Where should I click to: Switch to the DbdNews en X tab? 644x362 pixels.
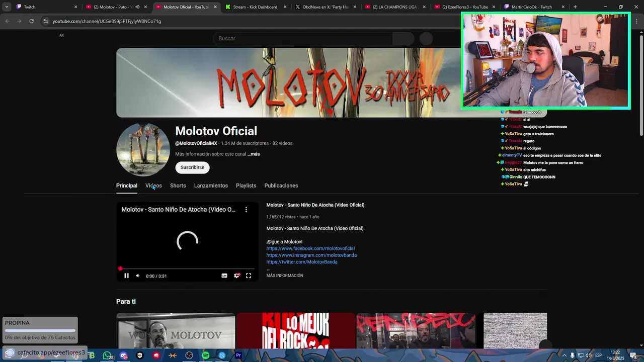pyautogui.click(x=326, y=7)
